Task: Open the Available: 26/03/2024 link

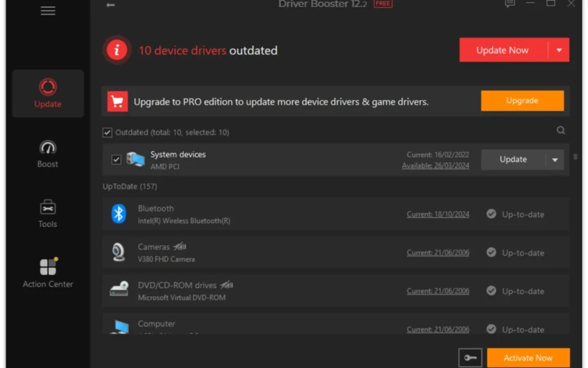Action: coord(435,166)
